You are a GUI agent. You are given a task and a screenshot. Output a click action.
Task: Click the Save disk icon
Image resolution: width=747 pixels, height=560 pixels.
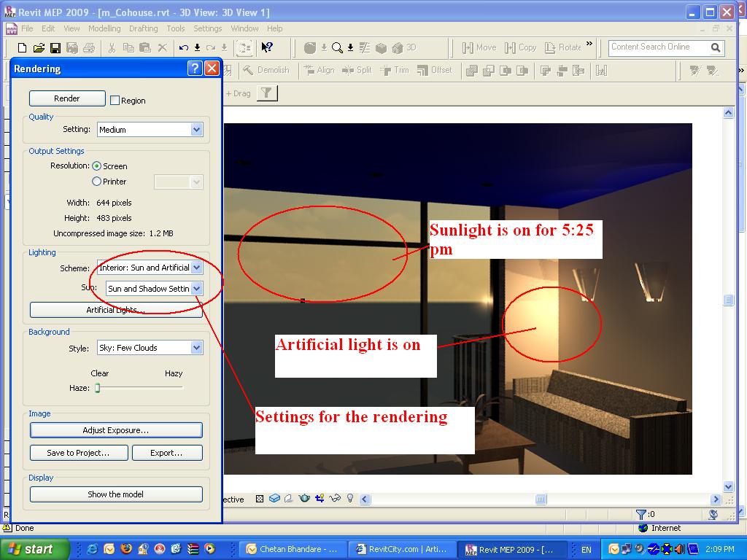point(55,48)
